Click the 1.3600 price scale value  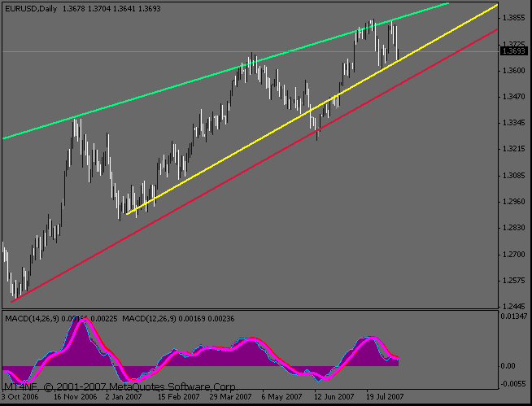[513, 71]
